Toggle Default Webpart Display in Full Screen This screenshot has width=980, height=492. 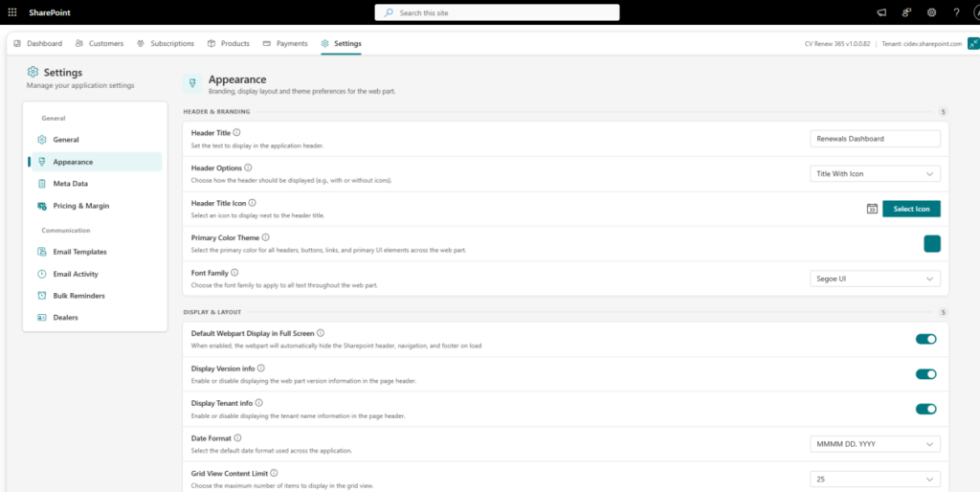point(925,339)
